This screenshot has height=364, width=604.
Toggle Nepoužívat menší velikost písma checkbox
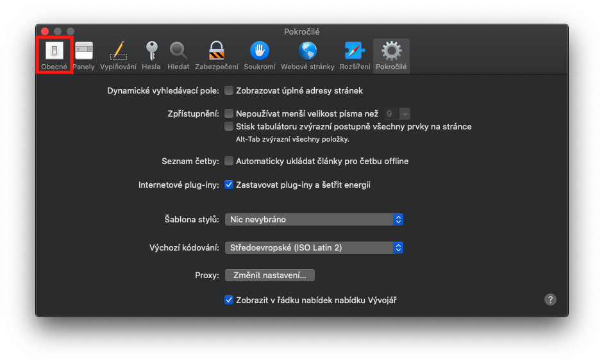tap(229, 113)
